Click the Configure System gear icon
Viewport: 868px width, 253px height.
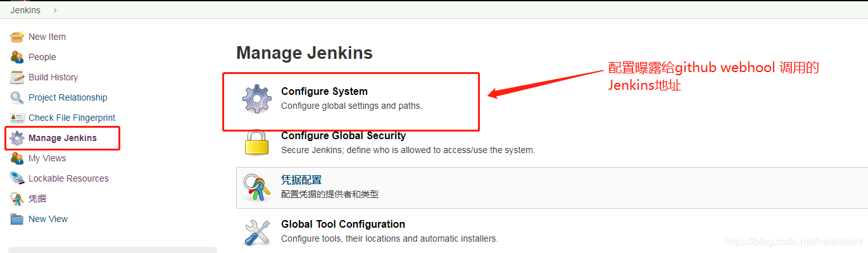pos(257,99)
